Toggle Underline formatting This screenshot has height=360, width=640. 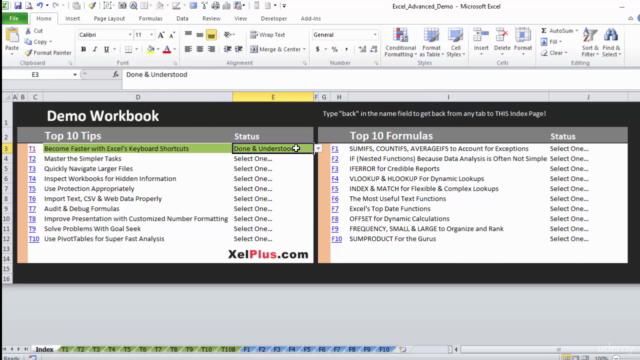106,49
